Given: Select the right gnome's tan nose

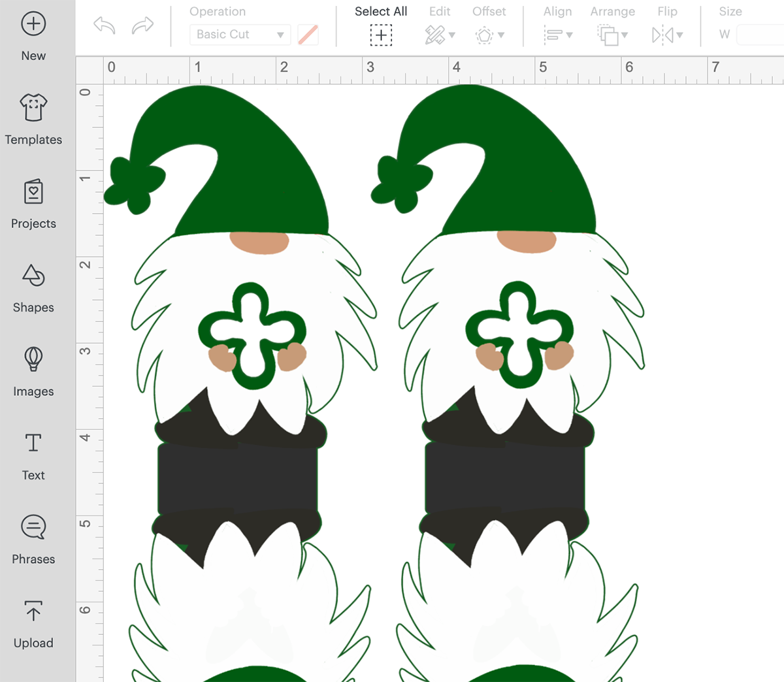Looking at the screenshot, I should coord(527,241).
